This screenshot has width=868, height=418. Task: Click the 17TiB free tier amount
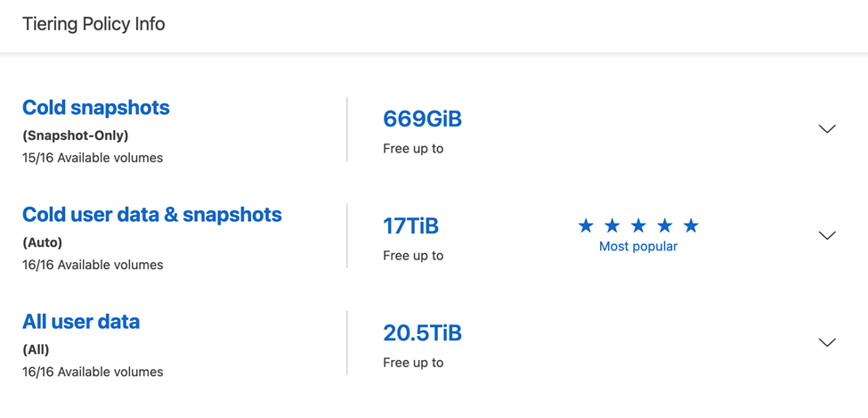point(410,226)
